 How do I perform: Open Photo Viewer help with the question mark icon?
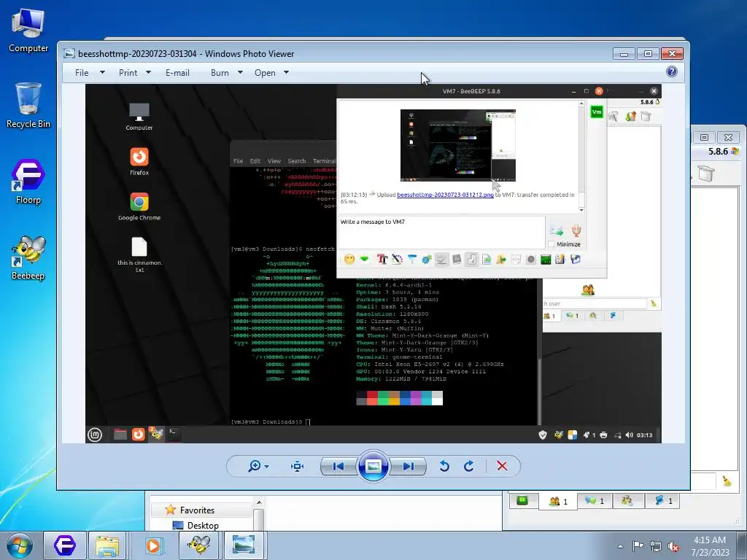coord(672,71)
